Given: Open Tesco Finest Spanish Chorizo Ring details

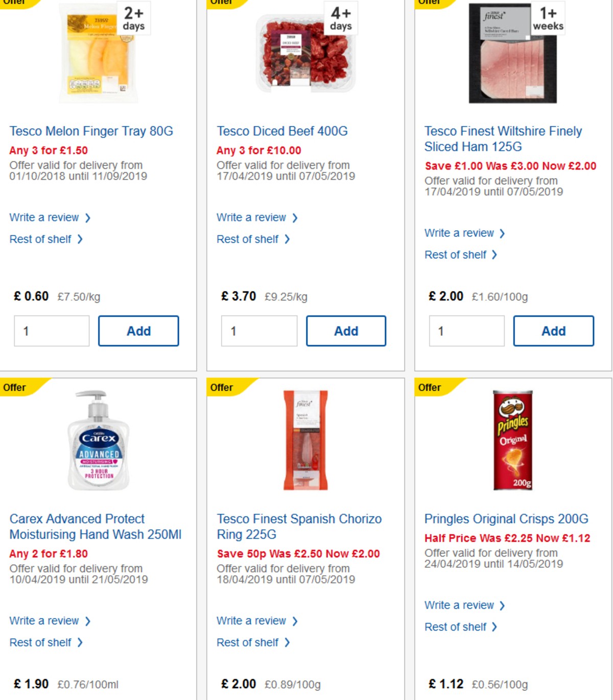Looking at the screenshot, I should pos(298,526).
